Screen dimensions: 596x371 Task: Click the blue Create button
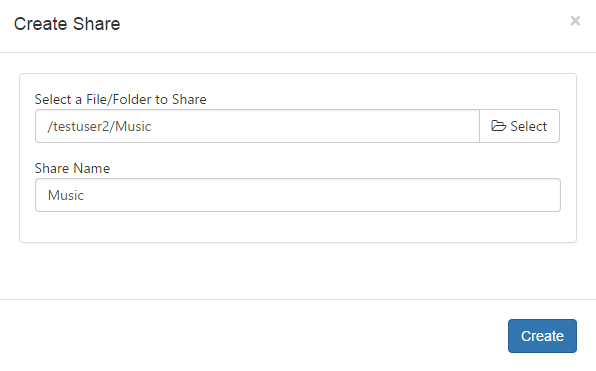542,336
